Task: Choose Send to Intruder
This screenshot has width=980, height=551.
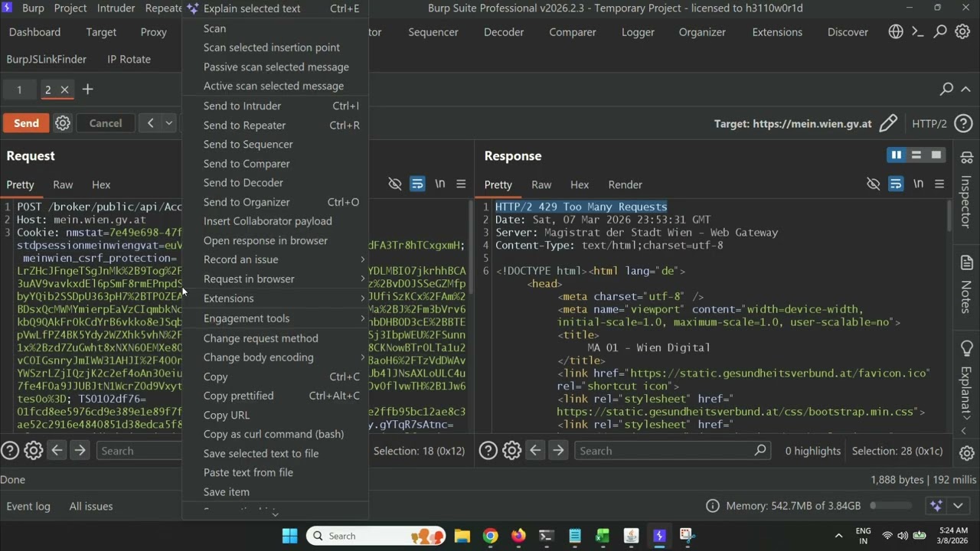Action: tap(275, 106)
